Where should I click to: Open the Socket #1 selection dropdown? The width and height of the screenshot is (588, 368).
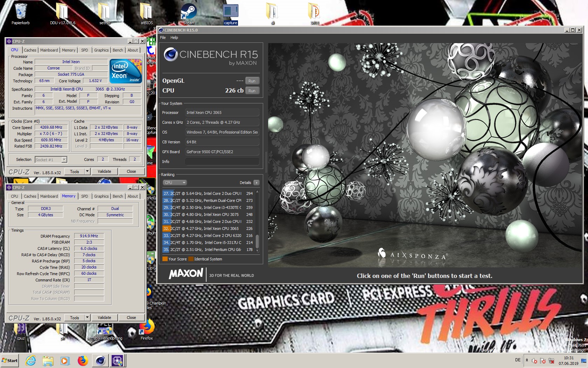pyautogui.click(x=51, y=159)
